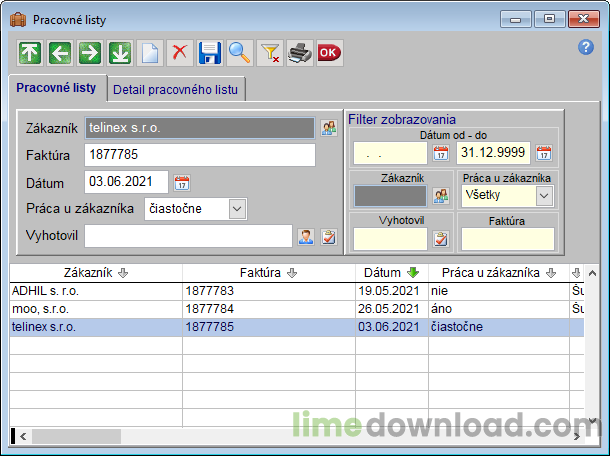Screen dimensions: 610x456
Task: Create a new blank worksheet record
Action: (x=149, y=53)
